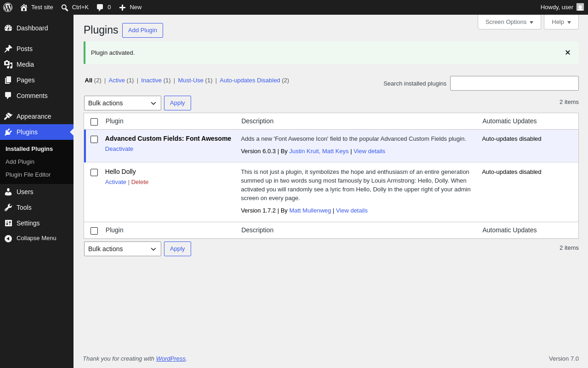View details for Hello Dolly
Viewport: 588px width, 368px height.
pyautogui.click(x=352, y=210)
